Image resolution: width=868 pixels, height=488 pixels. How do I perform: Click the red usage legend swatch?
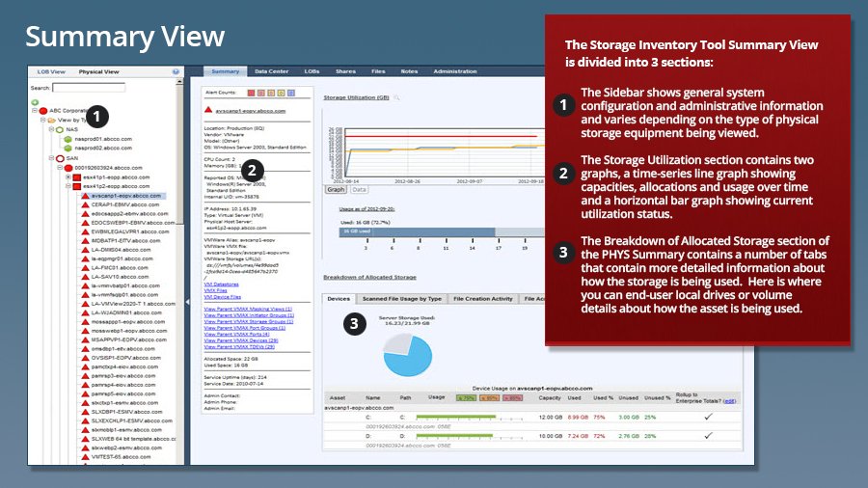point(512,397)
